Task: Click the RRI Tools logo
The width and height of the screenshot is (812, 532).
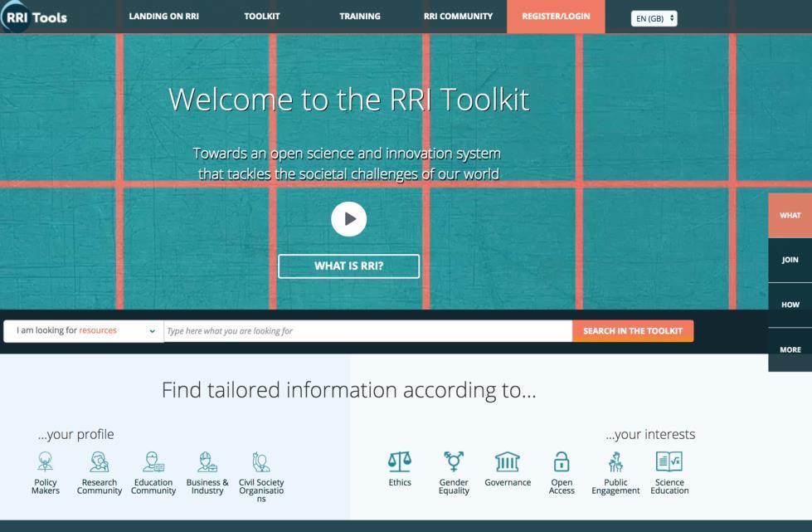Action: (34, 17)
